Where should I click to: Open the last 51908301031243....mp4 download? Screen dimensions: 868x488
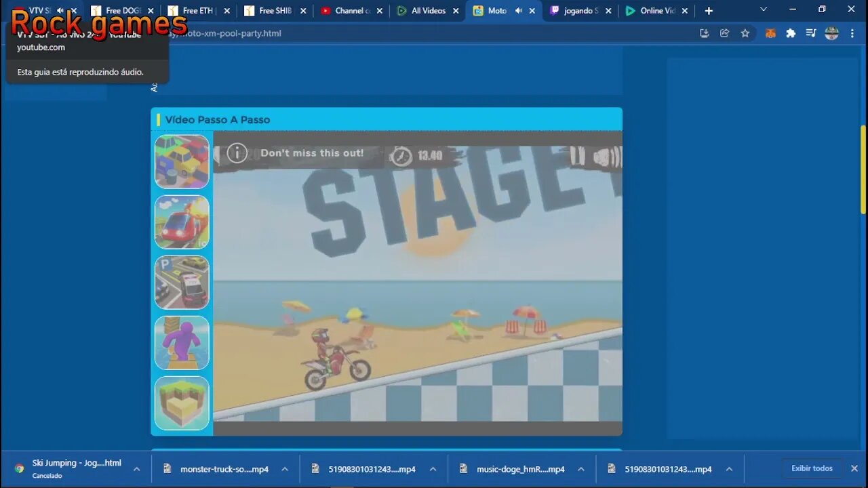pyautogui.click(x=668, y=469)
